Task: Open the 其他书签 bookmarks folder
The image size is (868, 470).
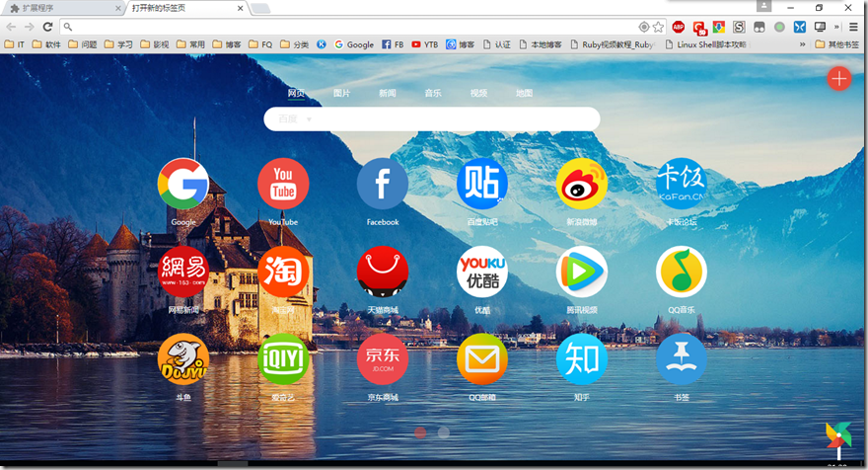Action: [837, 44]
